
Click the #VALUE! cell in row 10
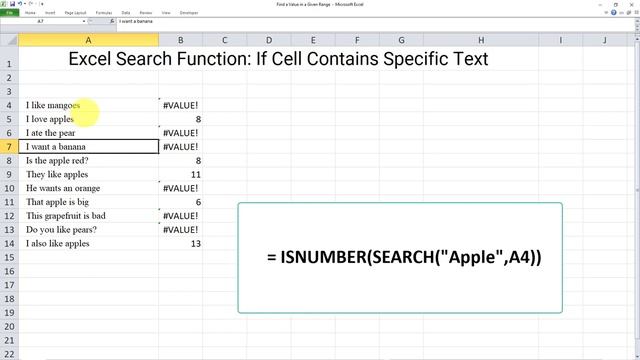180,188
